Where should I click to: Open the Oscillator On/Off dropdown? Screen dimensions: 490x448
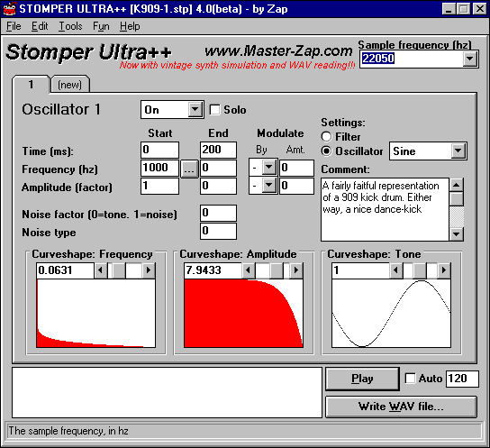tap(195, 110)
